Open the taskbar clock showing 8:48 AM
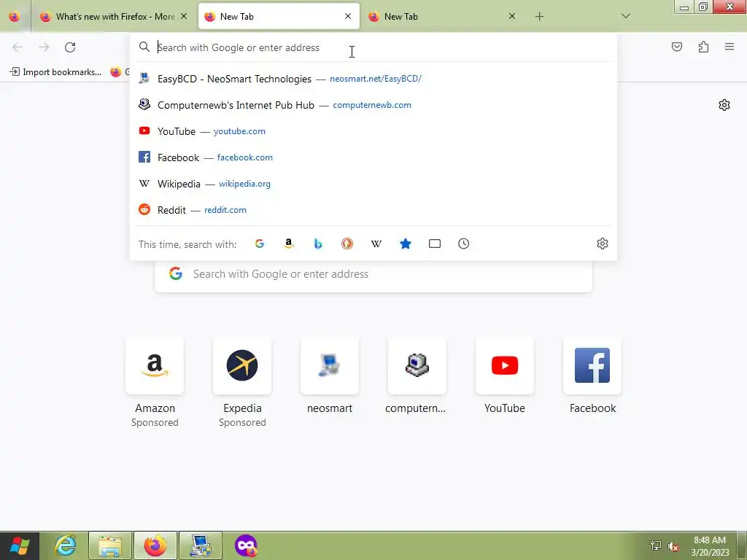This screenshot has width=747, height=560. [x=710, y=546]
